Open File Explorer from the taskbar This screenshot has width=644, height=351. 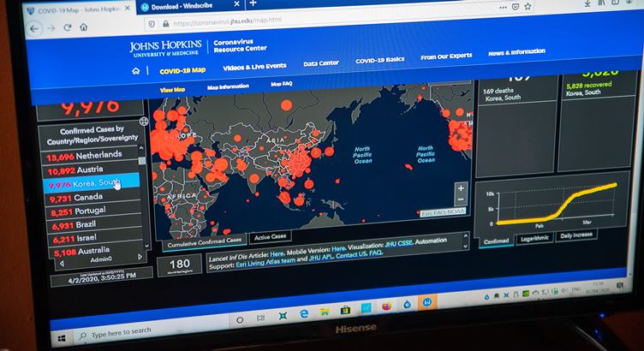325,312
